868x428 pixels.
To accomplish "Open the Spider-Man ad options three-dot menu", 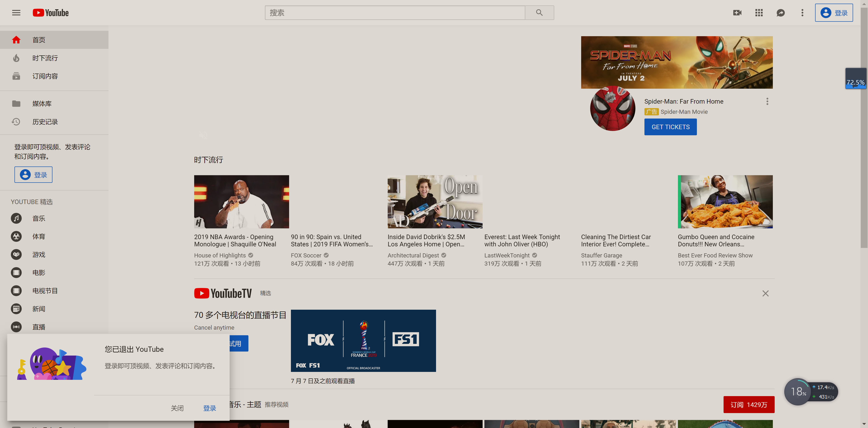I will pos(767,102).
